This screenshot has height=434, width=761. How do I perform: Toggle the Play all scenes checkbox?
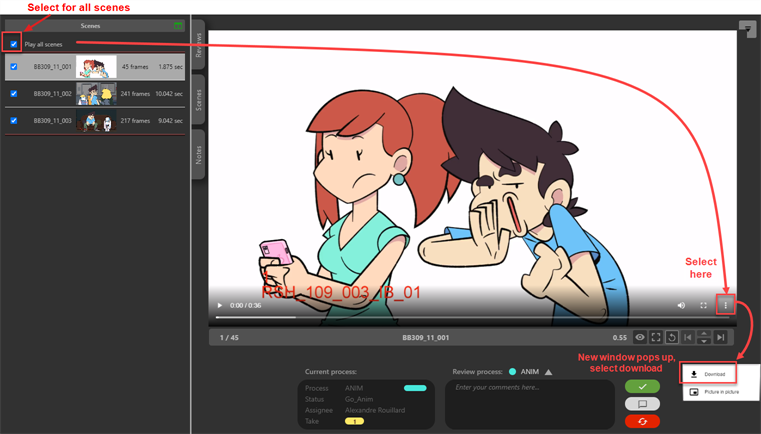[14, 44]
